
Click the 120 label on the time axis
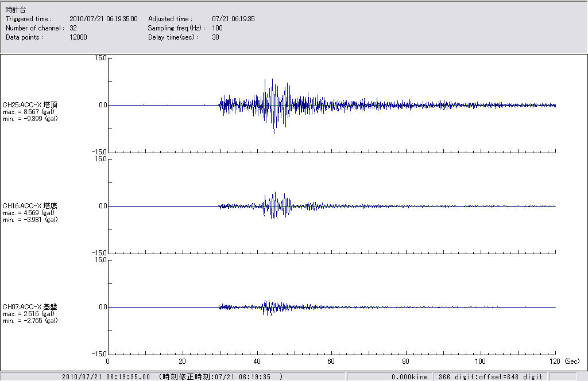555,361
